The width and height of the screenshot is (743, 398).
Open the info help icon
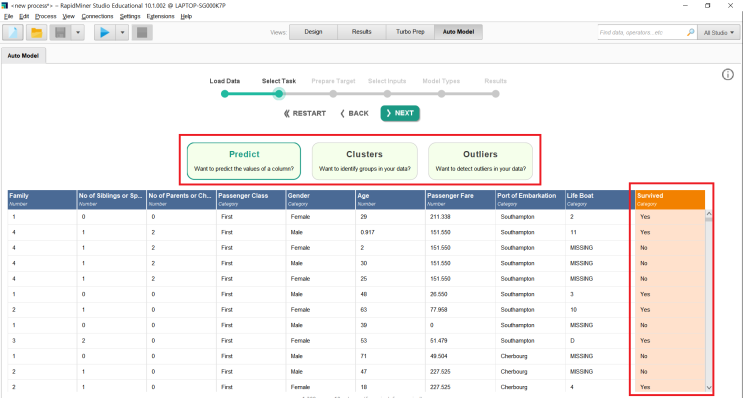[x=727, y=74]
